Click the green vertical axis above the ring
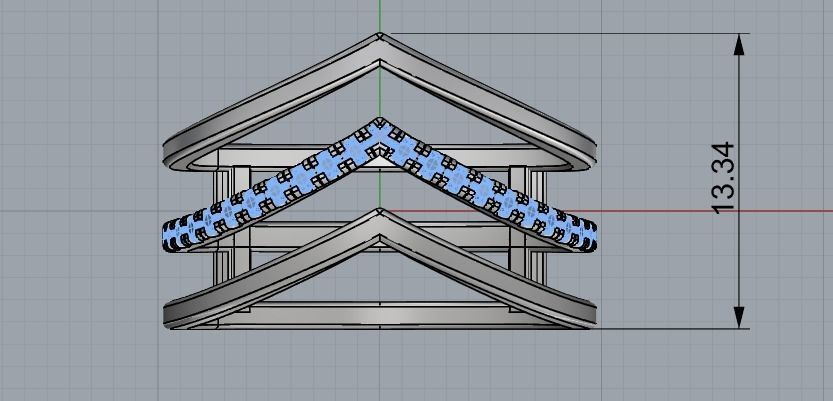This screenshot has height=401, width=833. click(380, 15)
